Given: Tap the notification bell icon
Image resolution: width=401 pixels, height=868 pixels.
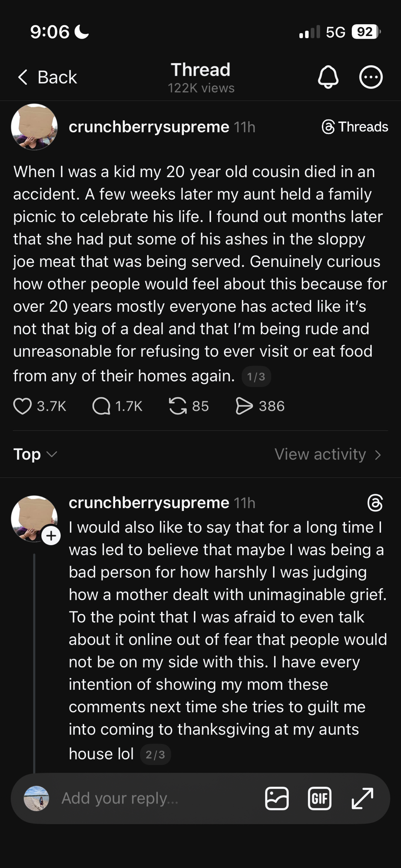Looking at the screenshot, I should [x=328, y=77].
